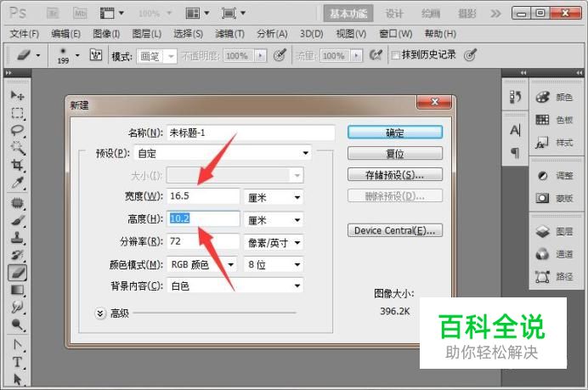Switch to the 基本功能 workspace
Screen dimensions: 588x390
click(x=348, y=14)
